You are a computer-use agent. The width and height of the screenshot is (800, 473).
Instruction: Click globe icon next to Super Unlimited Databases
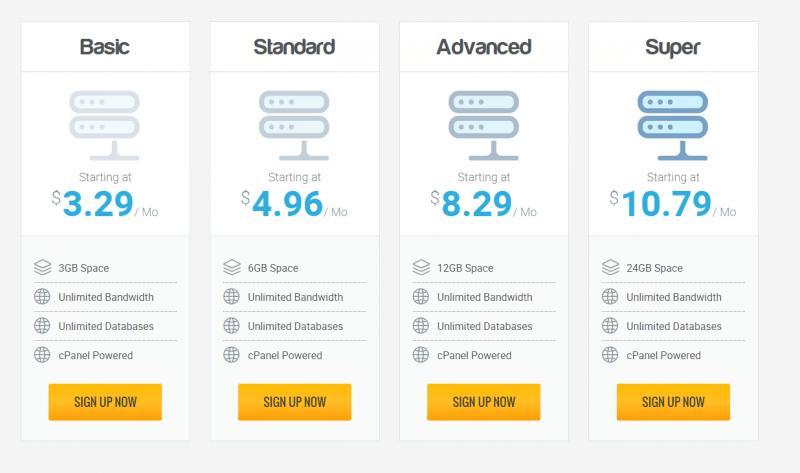[610, 326]
